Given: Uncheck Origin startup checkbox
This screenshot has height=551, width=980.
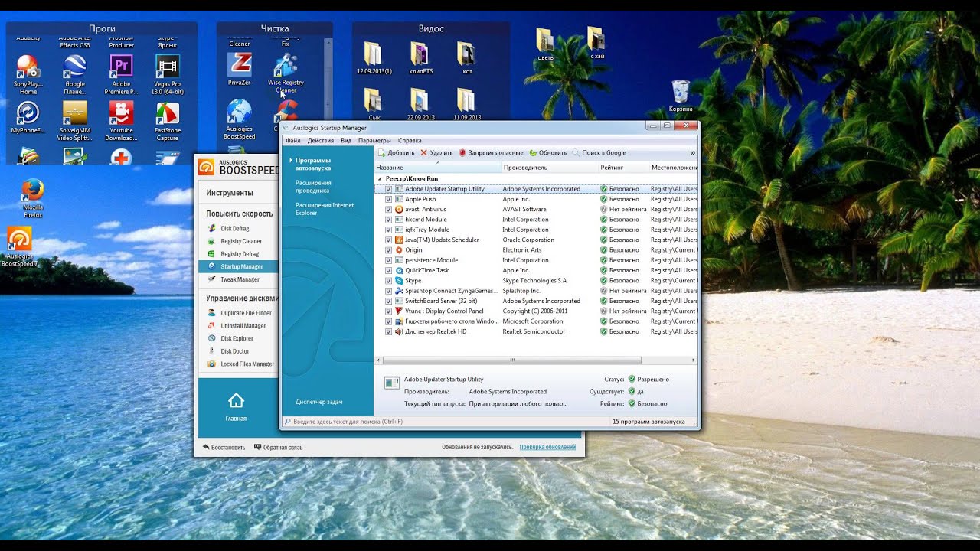Looking at the screenshot, I should click(x=389, y=250).
